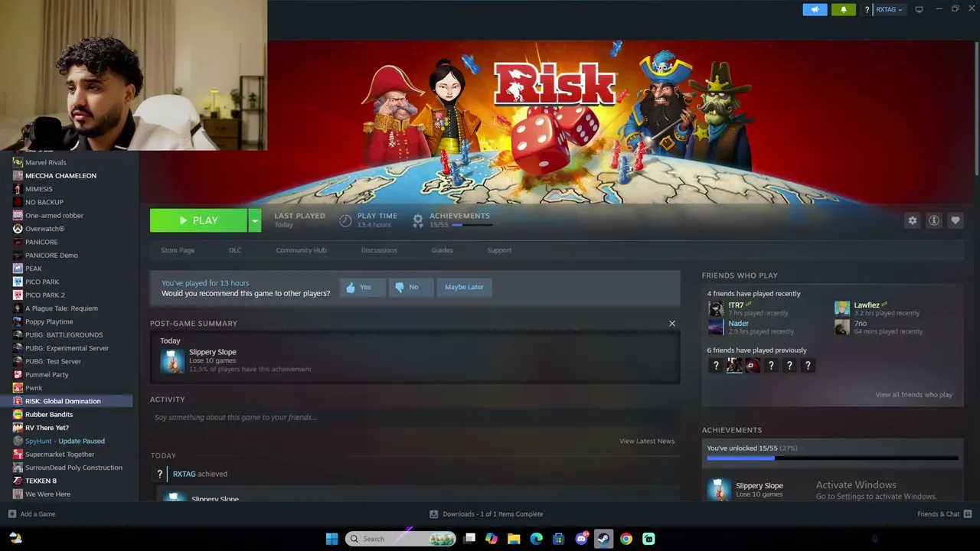Screen dimensions: 980x551
Task: Click the header achievements 15/55 progress bar
Action: (x=472, y=225)
